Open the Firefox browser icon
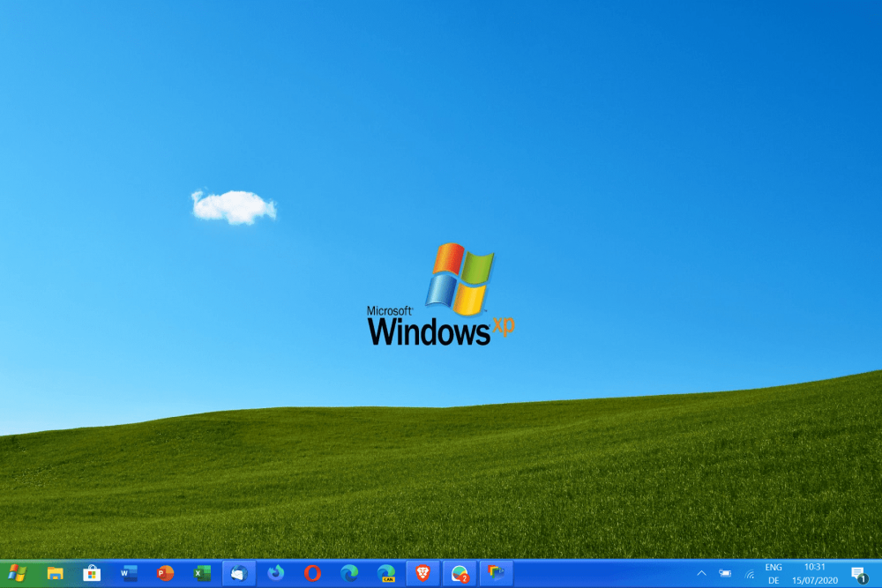882x588 pixels. coord(276,573)
